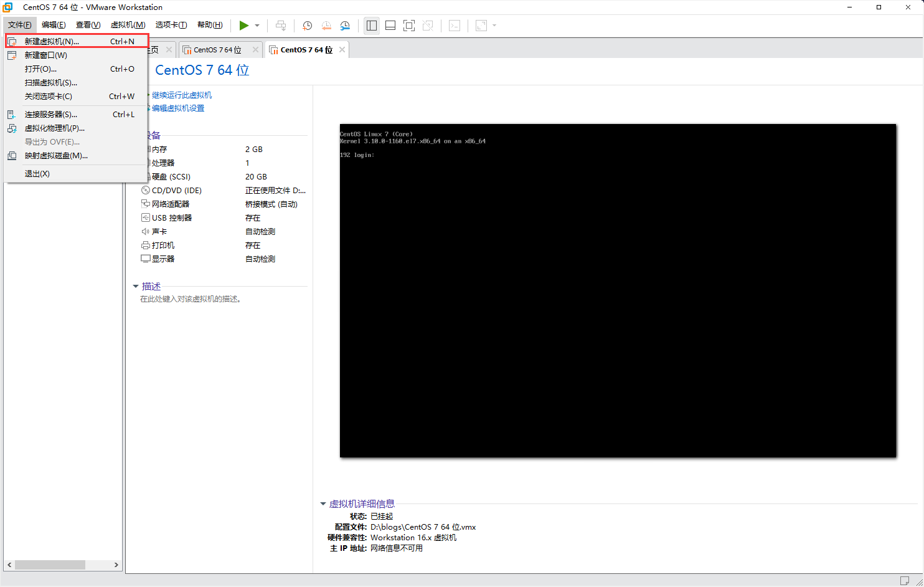Click sidebar scrollbar left arrow
Screen dimensions: 924x587
[9, 565]
